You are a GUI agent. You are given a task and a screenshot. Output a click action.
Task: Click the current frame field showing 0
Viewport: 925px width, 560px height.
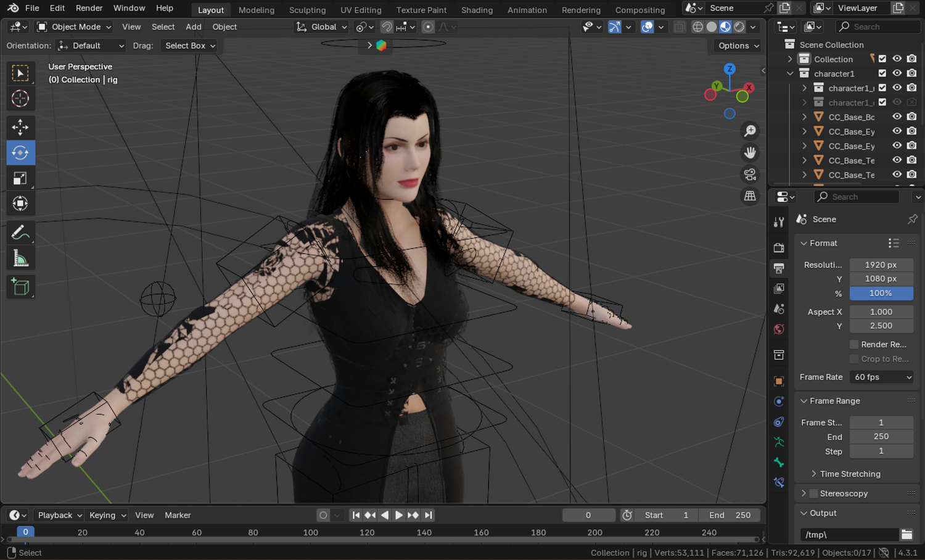click(588, 515)
